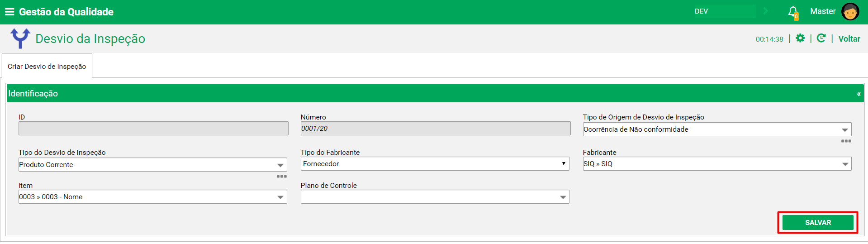Click the Número input field
The width and height of the screenshot is (868, 244).
(x=435, y=129)
